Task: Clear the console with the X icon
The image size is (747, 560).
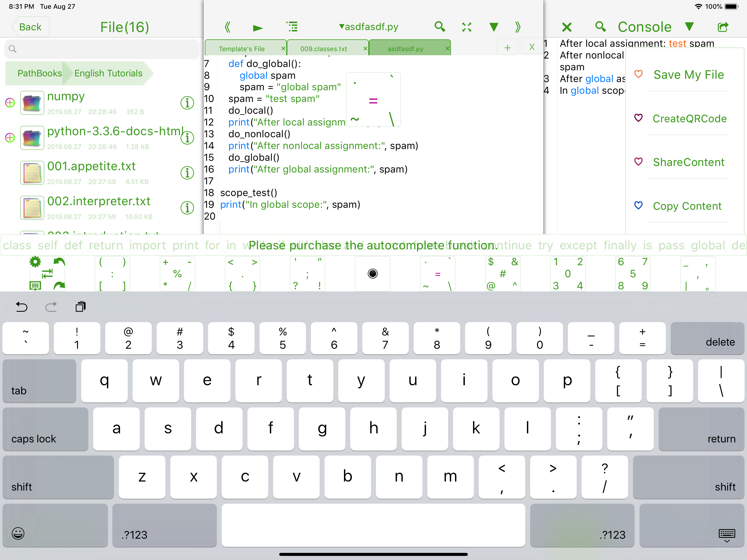Action: click(567, 27)
